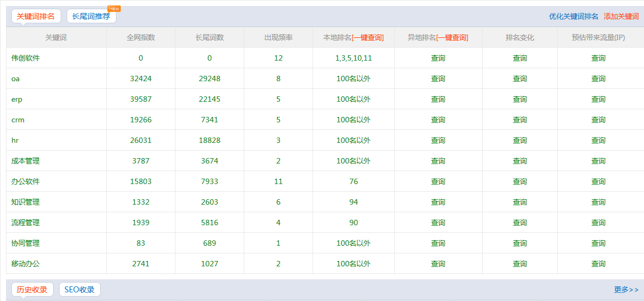
Task: Query 预估带来流量 for 移动办公
Action: pyautogui.click(x=598, y=264)
